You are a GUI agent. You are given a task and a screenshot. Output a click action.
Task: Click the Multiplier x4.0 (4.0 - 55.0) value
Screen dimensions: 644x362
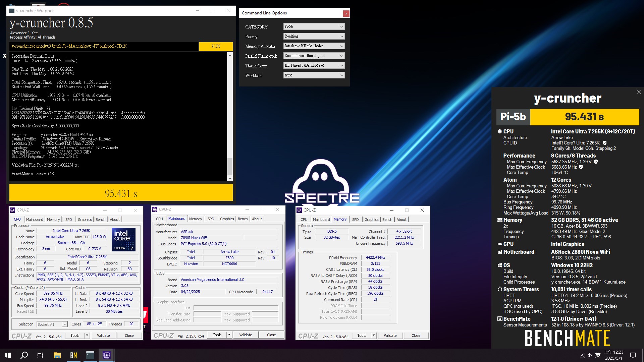(53, 299)
